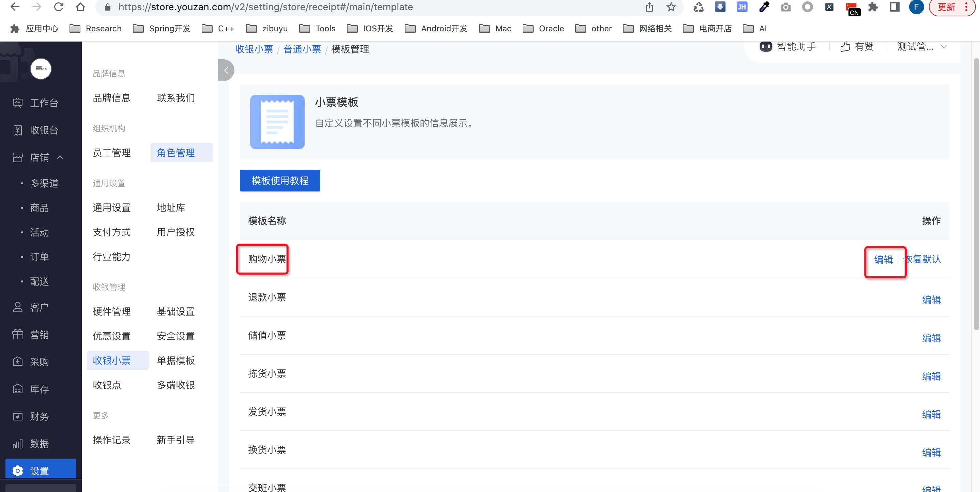Click the 数据 bar chart icon
Viewport: 980px width, 492px height.
click(17, 444)
